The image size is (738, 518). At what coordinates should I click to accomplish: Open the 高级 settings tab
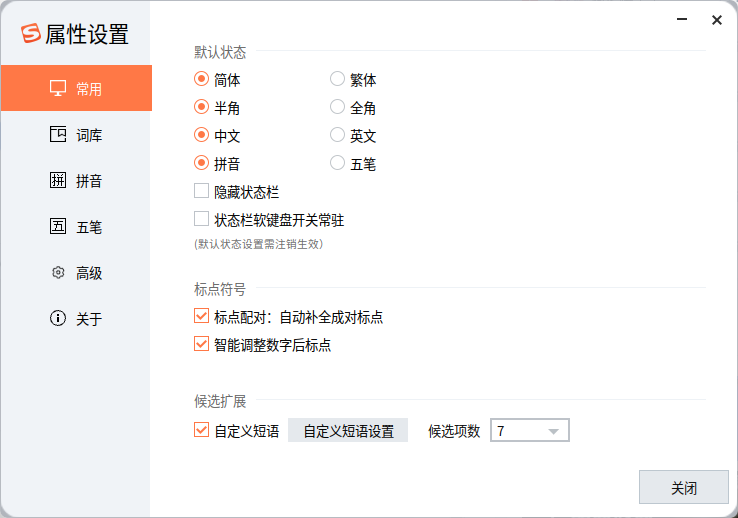[x=76, y=273]
